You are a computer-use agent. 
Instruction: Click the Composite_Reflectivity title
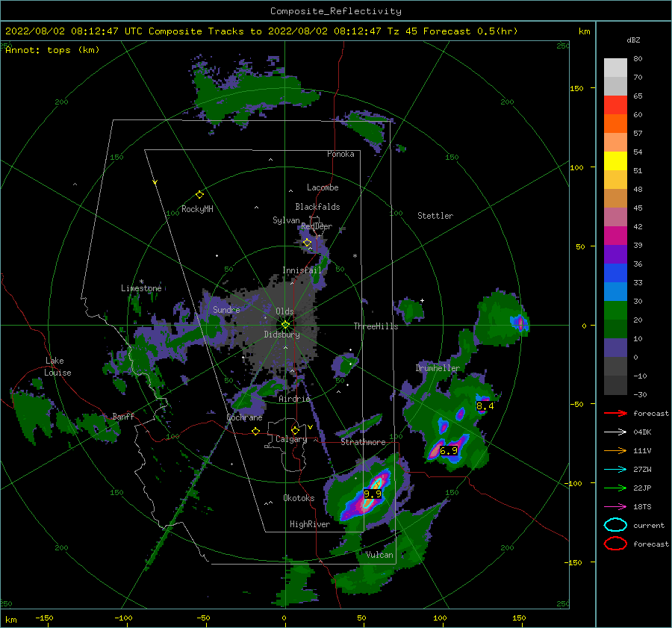click(x=336, y=11)
